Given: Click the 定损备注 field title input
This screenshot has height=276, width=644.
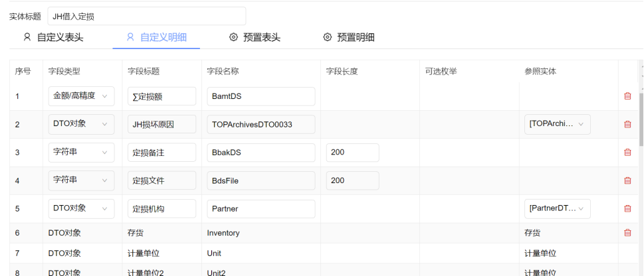Looking at the screenshot, I should 161,152.
